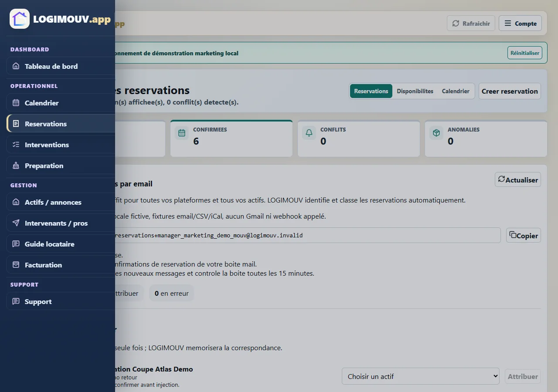Open Support from the sidebar
Viewport: 558px width, 392px height.
[61, 301]
